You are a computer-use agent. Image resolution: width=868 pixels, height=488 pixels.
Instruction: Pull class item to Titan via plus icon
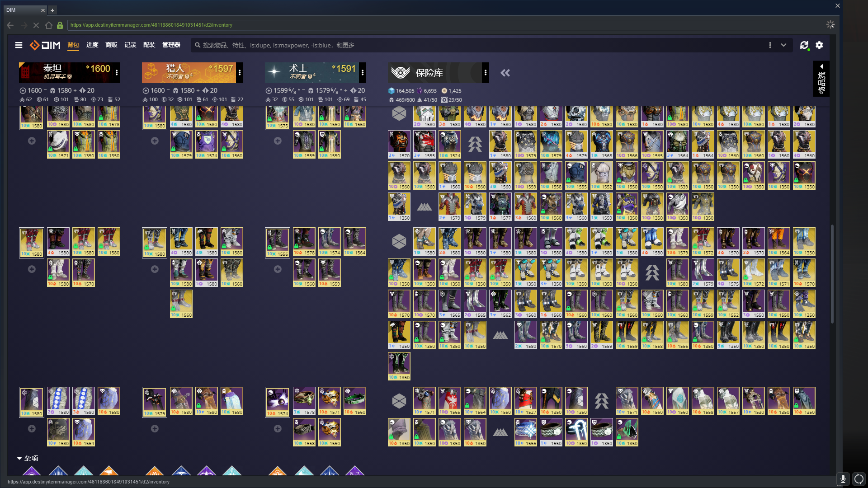[x=32, y=429]
